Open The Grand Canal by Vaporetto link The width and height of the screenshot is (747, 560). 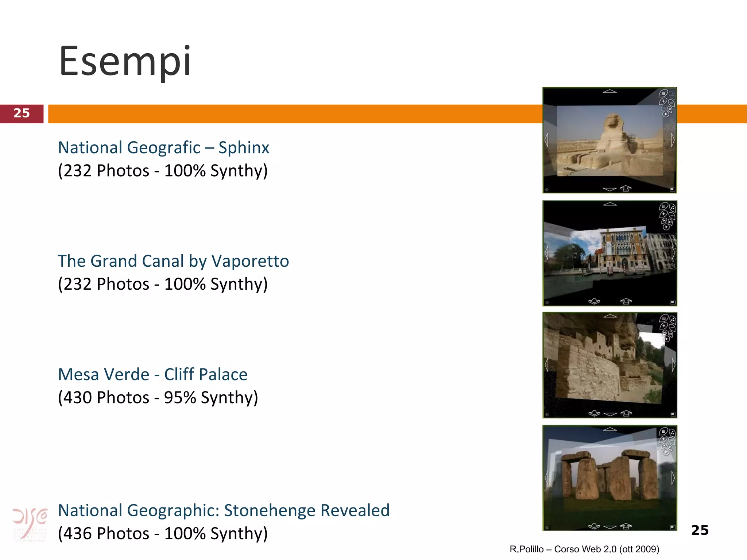tap(173, 261)
